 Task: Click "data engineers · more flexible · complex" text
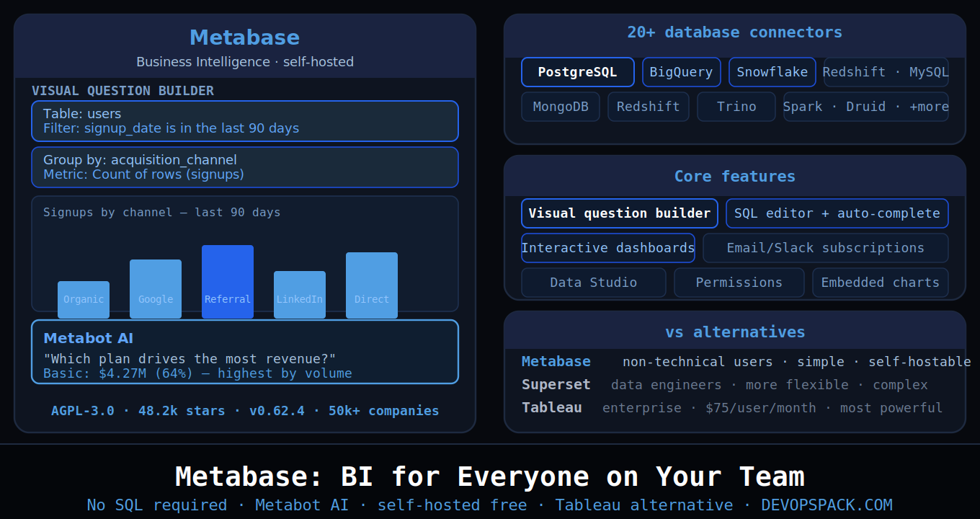tap(770, 385)
